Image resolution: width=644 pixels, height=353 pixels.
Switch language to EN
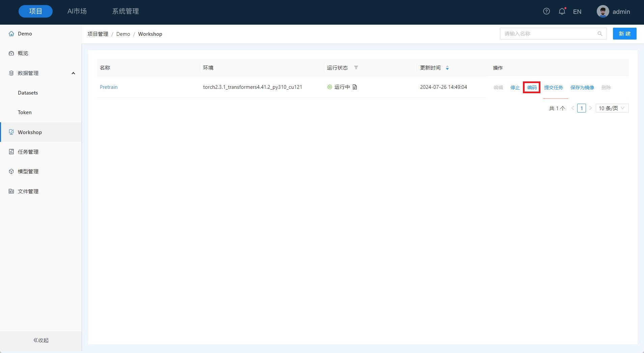577,12
